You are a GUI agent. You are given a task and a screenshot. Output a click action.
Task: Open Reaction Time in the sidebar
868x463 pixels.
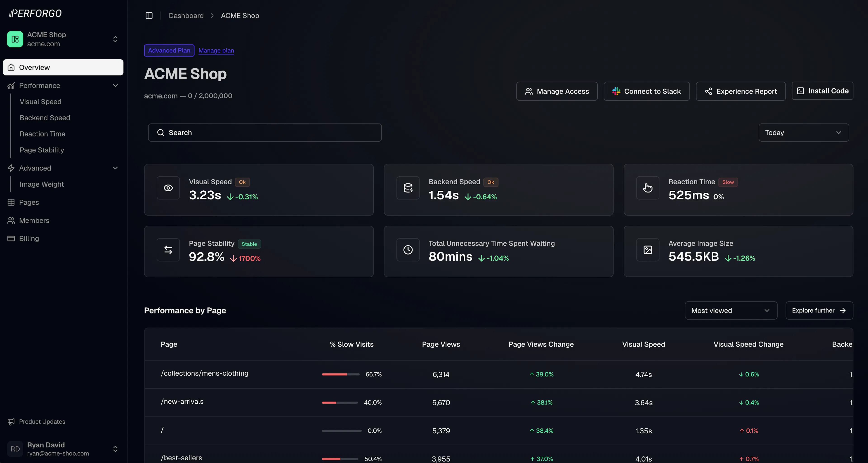coord(42,134)
